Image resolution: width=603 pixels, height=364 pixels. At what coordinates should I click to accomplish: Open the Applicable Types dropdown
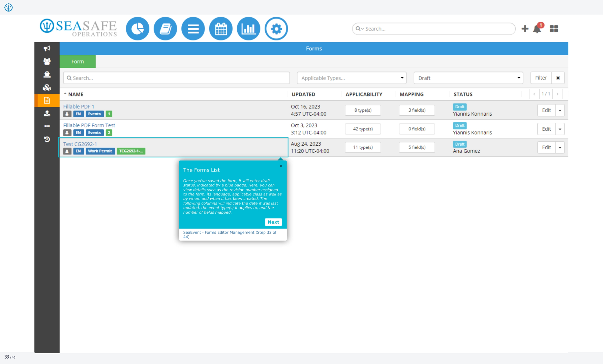[352, 78]
